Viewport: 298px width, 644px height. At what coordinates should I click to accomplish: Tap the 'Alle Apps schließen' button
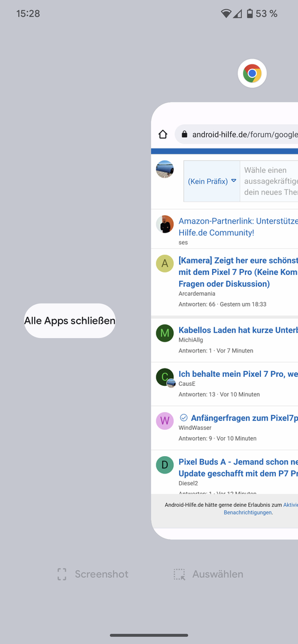pos(69,321)
